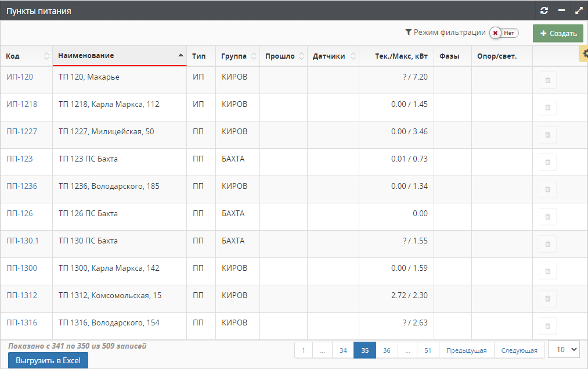The width and height of the screenshot is (588, 369).
Task: Click the Следующая pagination button
Action: point(519,350)
